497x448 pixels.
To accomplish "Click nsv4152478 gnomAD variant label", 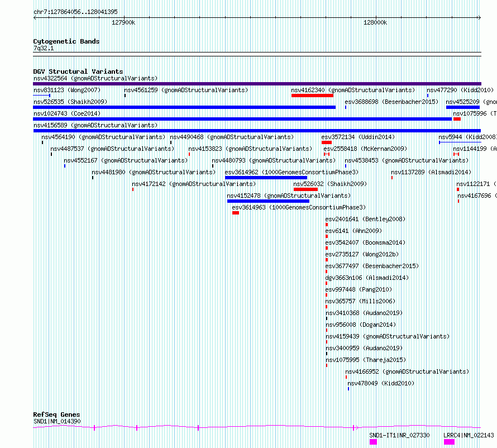I will coord(289,196).
